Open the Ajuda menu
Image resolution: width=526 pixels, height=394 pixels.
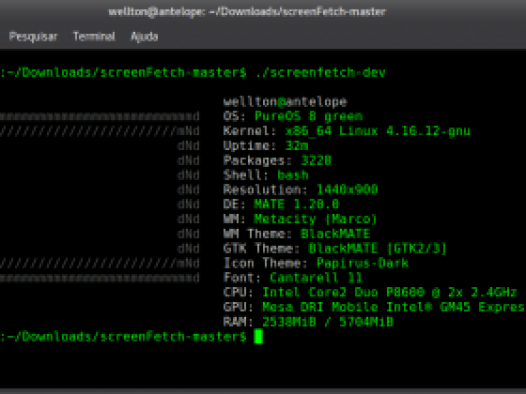(144, 36)
